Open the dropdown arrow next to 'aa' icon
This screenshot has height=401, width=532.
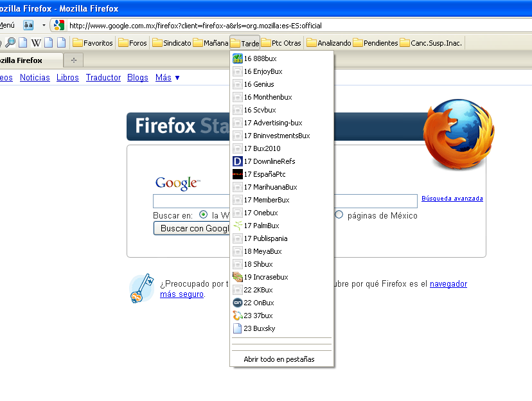[x=44, y=25]
